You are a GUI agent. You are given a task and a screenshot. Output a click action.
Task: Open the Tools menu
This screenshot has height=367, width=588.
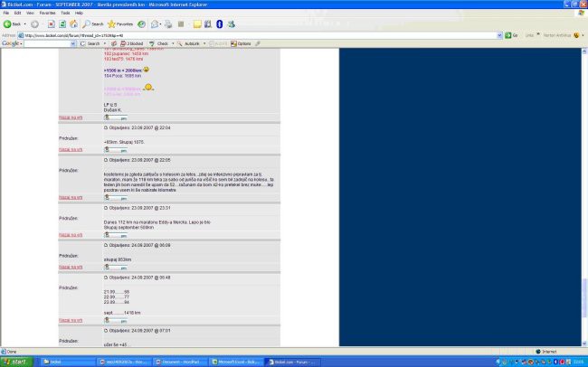[x=65, y=13]
